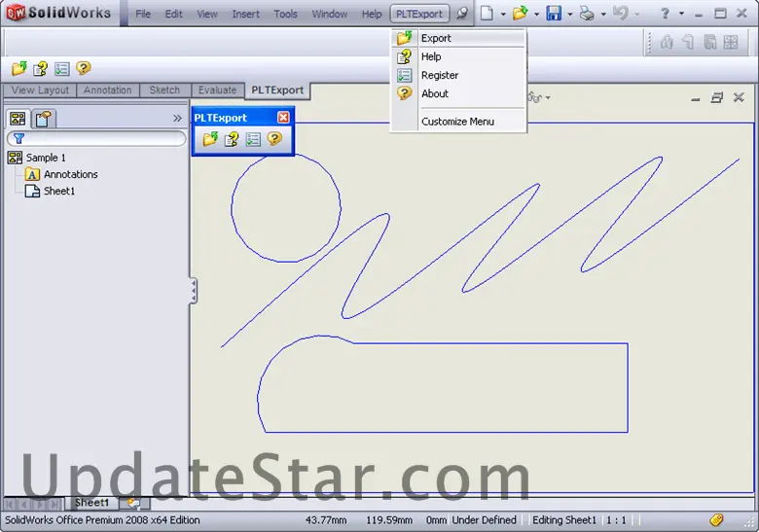Open the Help menu in menu bar
Image resolution: width=759 pixels, height=532 pixels.
coord(372,14)
